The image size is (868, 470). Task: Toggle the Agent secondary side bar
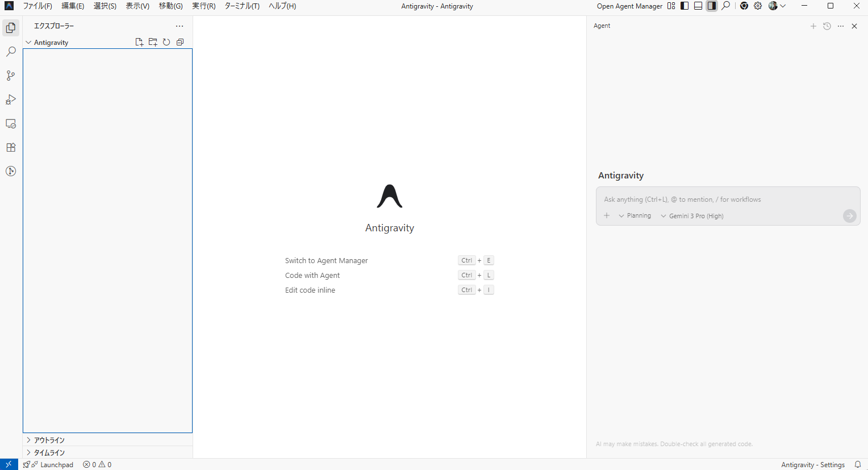(711, 6)
